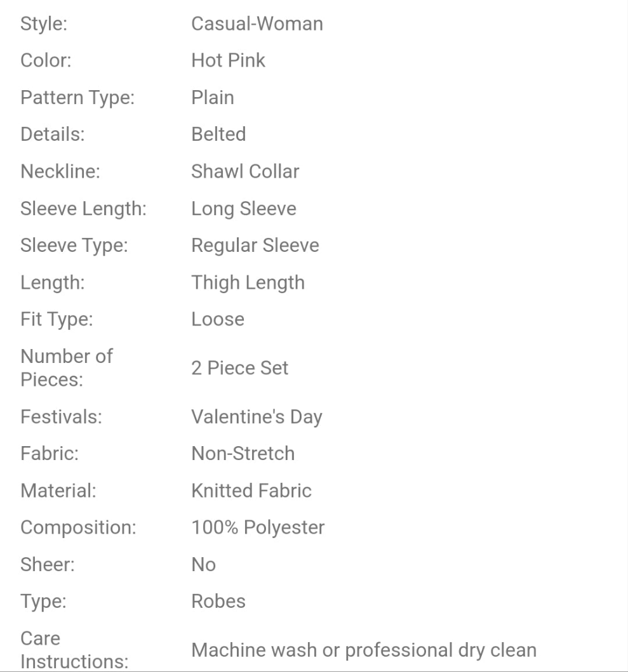Click the "Valentine's Day" festivals value

click(257, 417)
